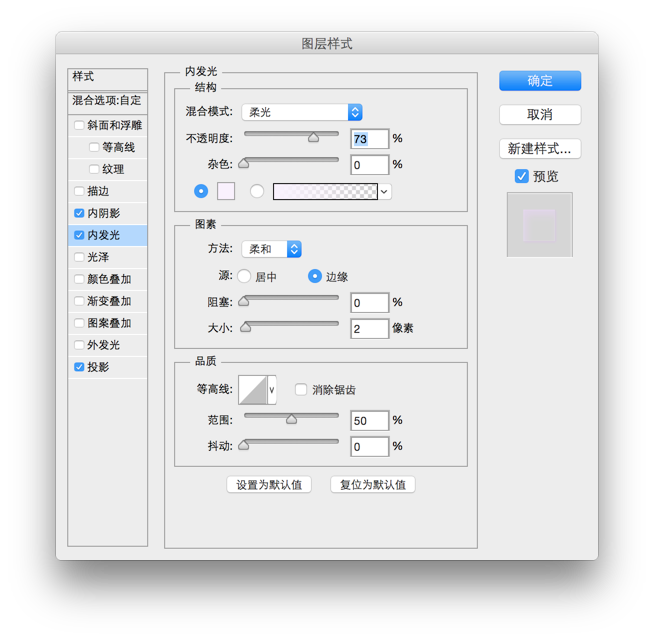The width and height of the screenshot is (654, 640).
Task: Click 设置为默认值 button
Action: point(269,484)
